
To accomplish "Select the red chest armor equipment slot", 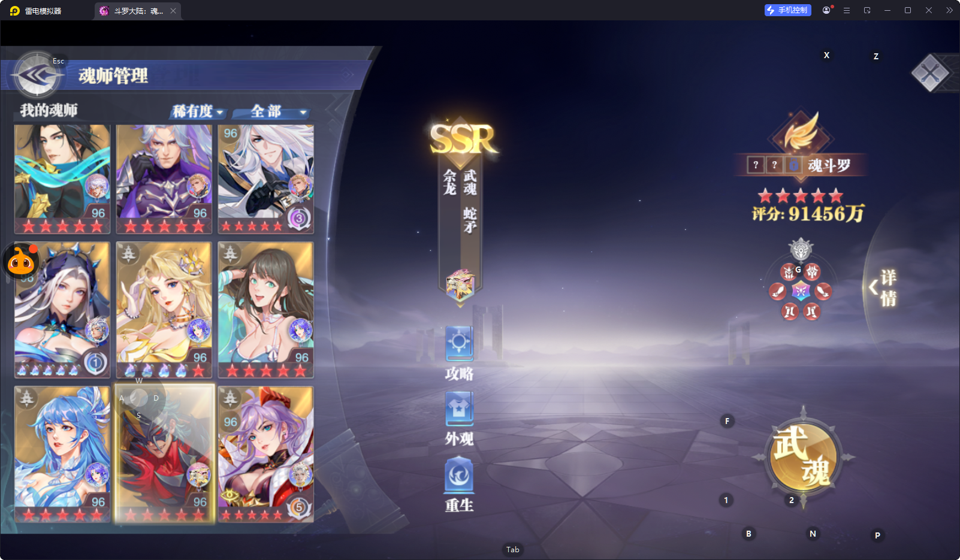I will (x=812, y=272).
